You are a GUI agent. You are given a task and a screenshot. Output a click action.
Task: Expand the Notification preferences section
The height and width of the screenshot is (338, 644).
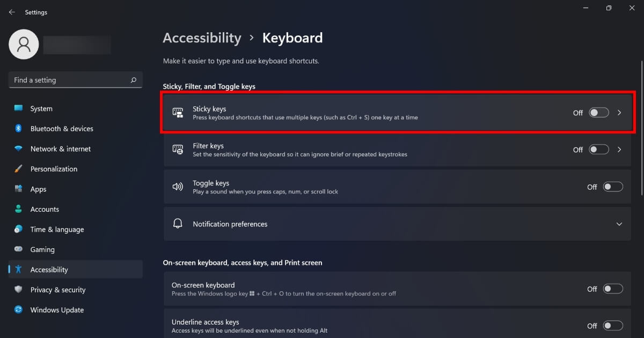619,224
